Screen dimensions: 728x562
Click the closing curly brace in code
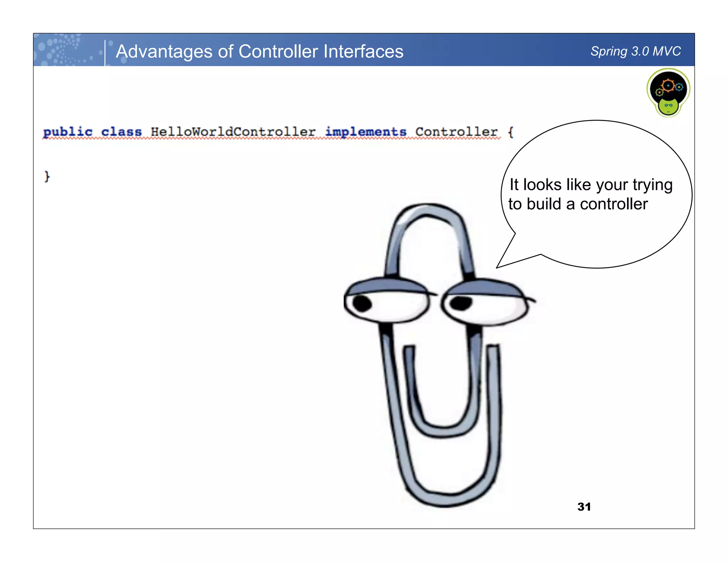[x=47, y=176]
